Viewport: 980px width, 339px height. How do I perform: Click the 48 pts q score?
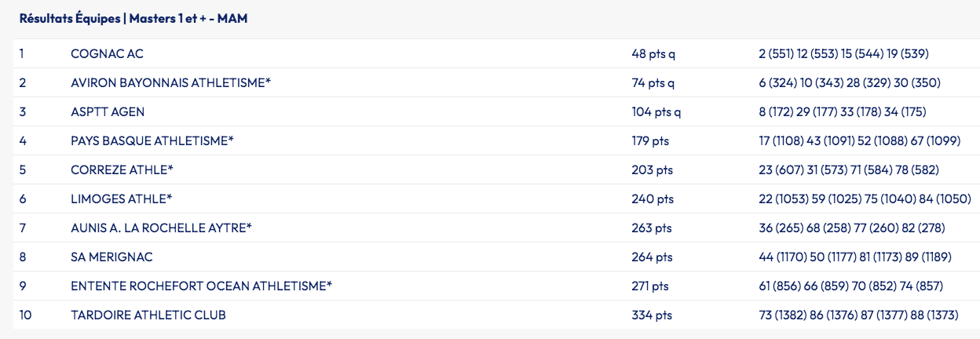pyautogui.click(x=653, y=54)
